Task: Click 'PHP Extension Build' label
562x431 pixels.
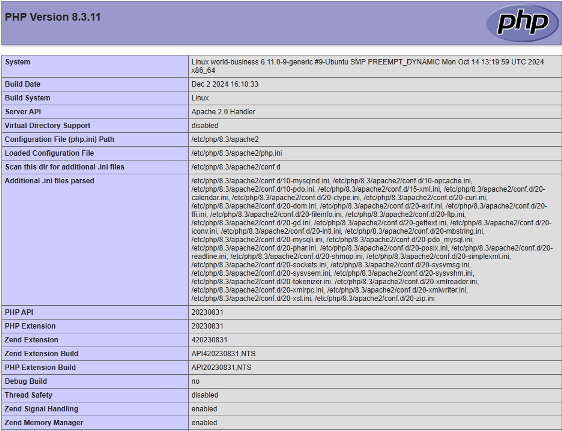Action: coord(40,368)
